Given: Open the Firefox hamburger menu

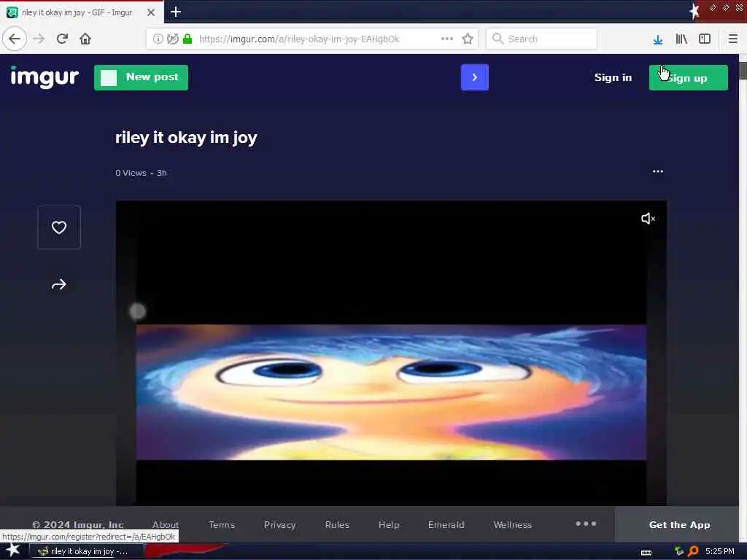Looking at the screenshot, I should coord(733,39).
